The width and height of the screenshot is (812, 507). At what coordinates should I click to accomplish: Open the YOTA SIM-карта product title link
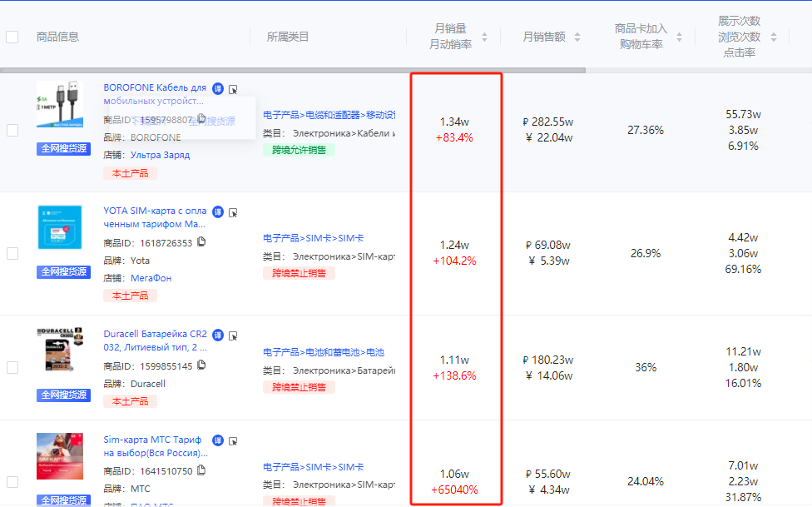(155, 217)
